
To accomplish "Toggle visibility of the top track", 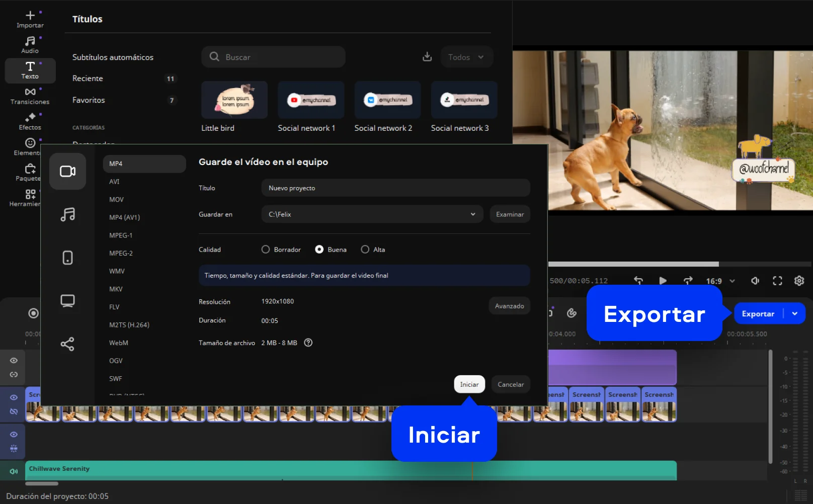I will coord(14,361).
